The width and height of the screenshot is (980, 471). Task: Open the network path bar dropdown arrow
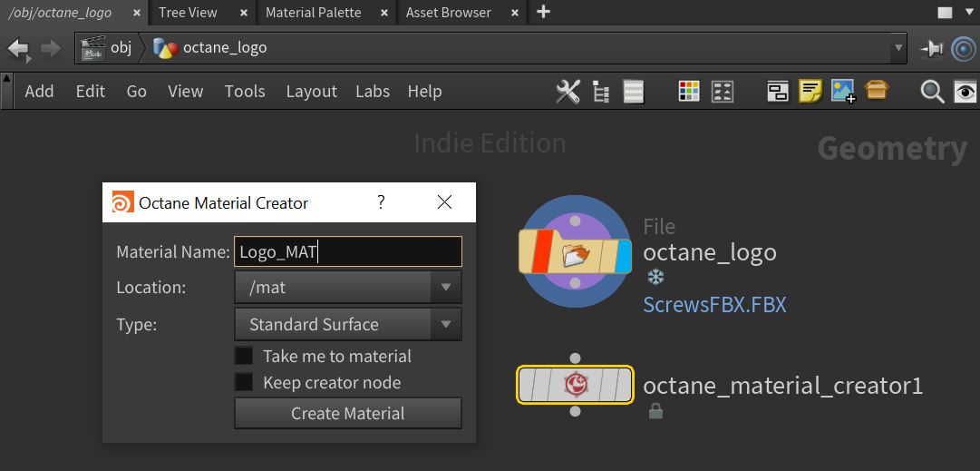898,48
